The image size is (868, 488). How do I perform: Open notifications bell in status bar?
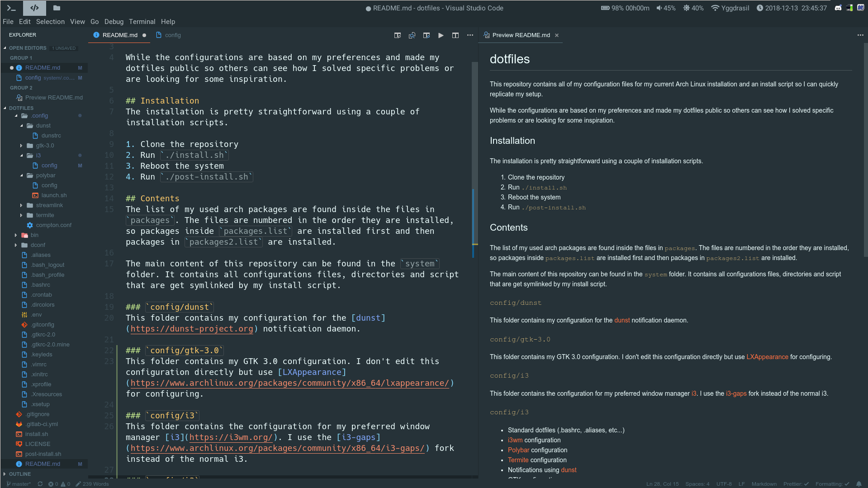coord(859,484)
